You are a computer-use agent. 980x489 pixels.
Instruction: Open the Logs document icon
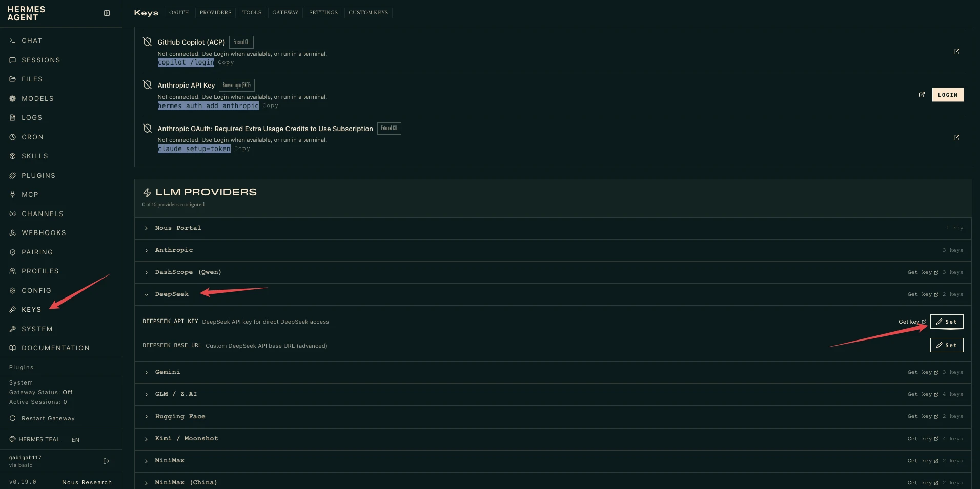(12, 118)
